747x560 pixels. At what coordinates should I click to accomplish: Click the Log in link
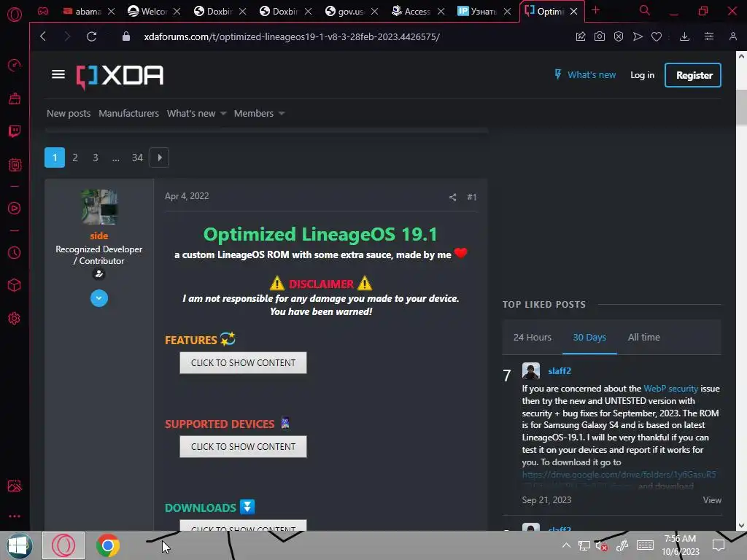point(642,75)
